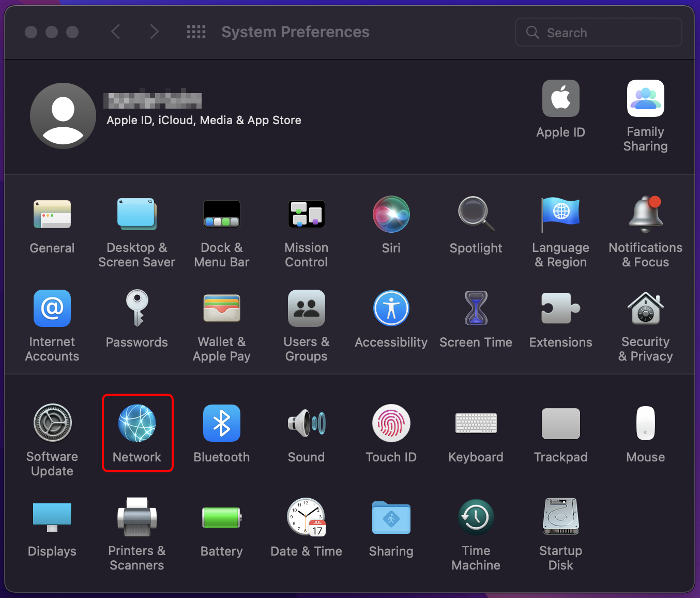
Task: Open Siri settings
Action: (391, 225)
